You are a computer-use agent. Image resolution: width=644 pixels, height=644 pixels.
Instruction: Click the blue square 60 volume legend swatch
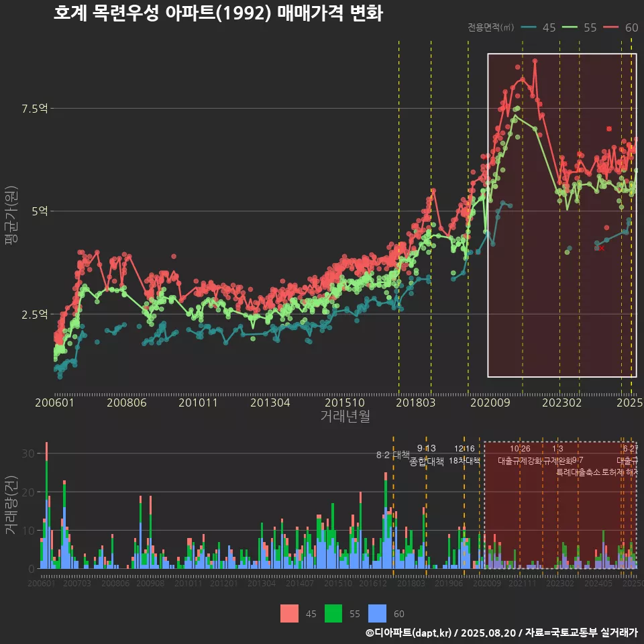[x=377, y=614]
